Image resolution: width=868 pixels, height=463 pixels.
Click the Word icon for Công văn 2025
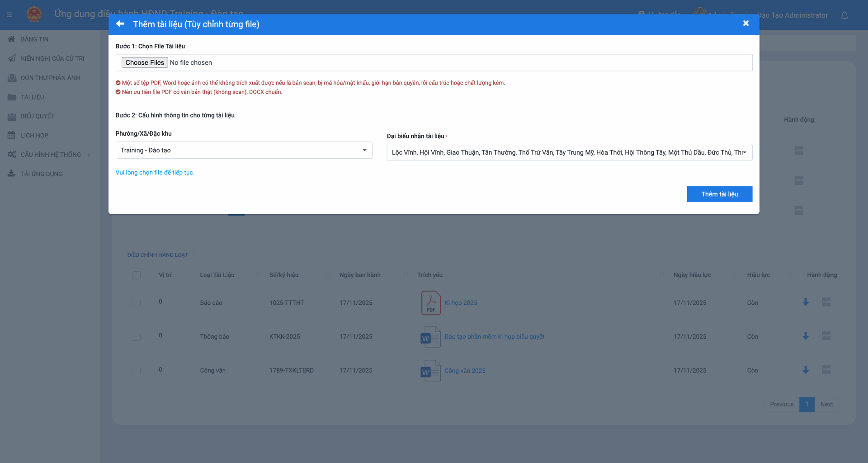pos(430,371)
